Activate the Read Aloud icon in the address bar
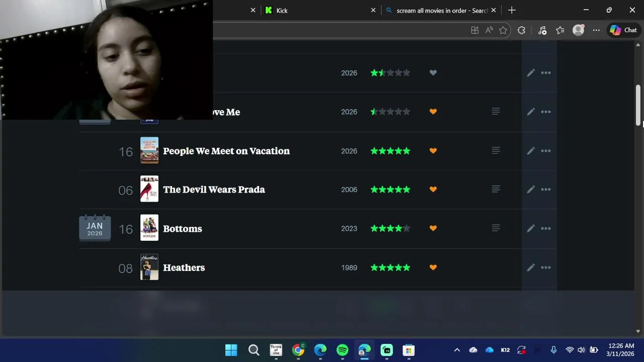 (489, 30)
